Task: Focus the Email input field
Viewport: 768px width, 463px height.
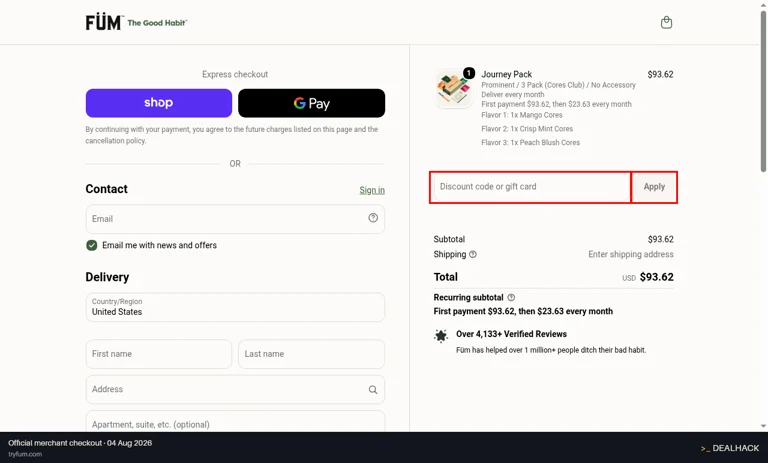Action: (x=235, y=219)
